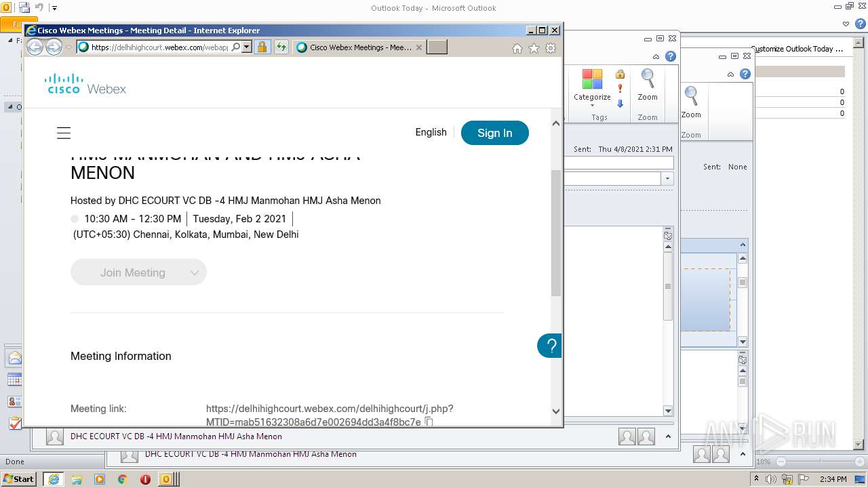Click the Sign In button
The height and width of the screenshot is (488, 868).
494,133
